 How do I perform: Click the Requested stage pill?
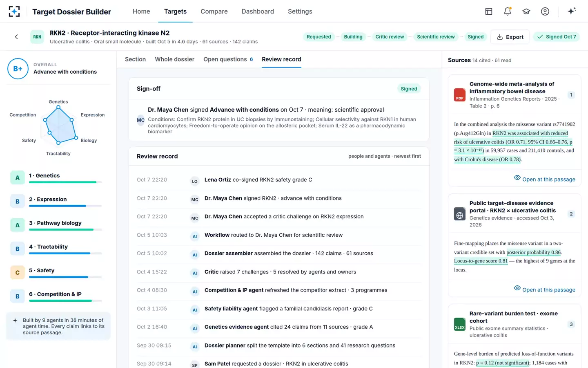point(319,37)
